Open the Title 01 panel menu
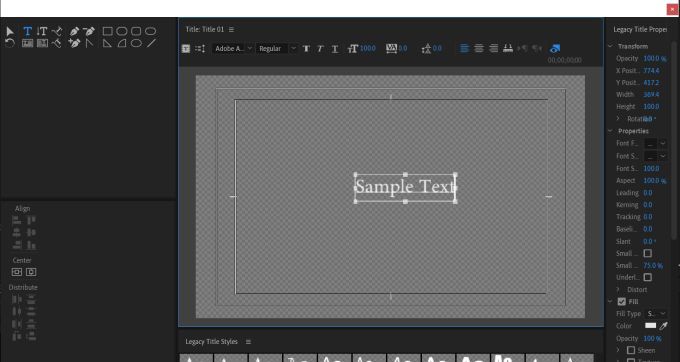680x362 pixels. (x=231, y=29)
